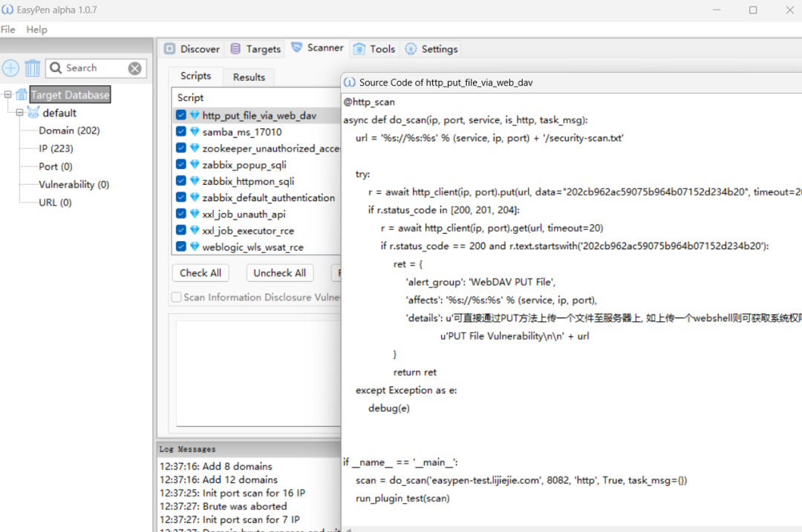Open the Help menu
This screenshot has height=532, width=802.
(37, 30)
